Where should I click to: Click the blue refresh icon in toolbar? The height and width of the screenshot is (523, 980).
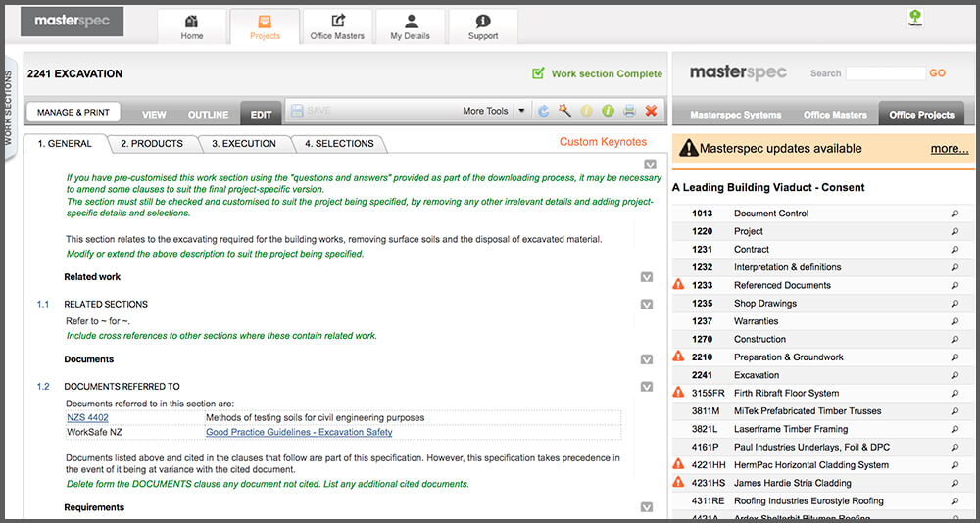(x=544, y=112)
